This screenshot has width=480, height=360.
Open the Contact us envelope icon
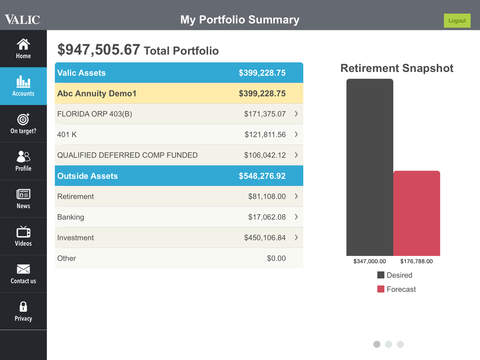click(23, 269)
